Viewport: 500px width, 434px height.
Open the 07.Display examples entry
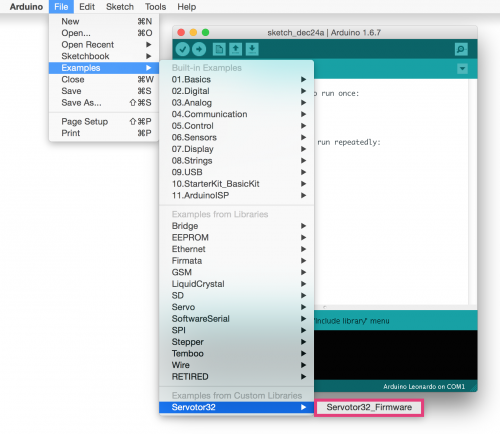[x=237, y=149]
